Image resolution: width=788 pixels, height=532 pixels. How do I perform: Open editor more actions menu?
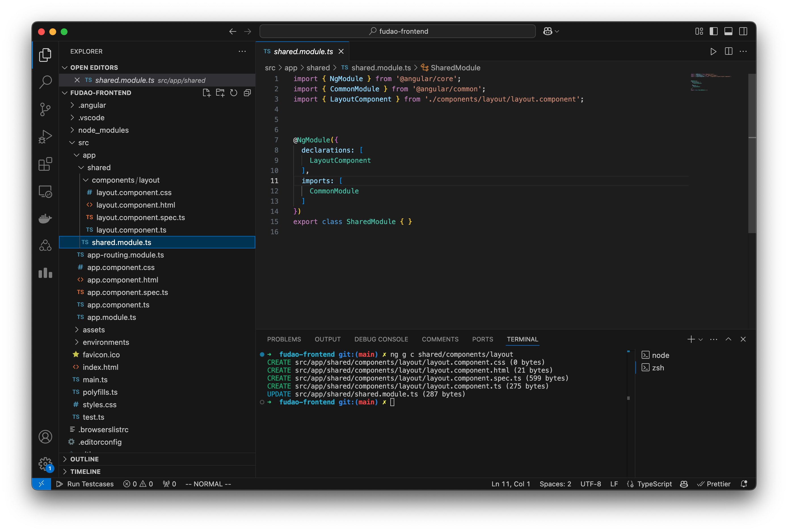coord(743,51)
